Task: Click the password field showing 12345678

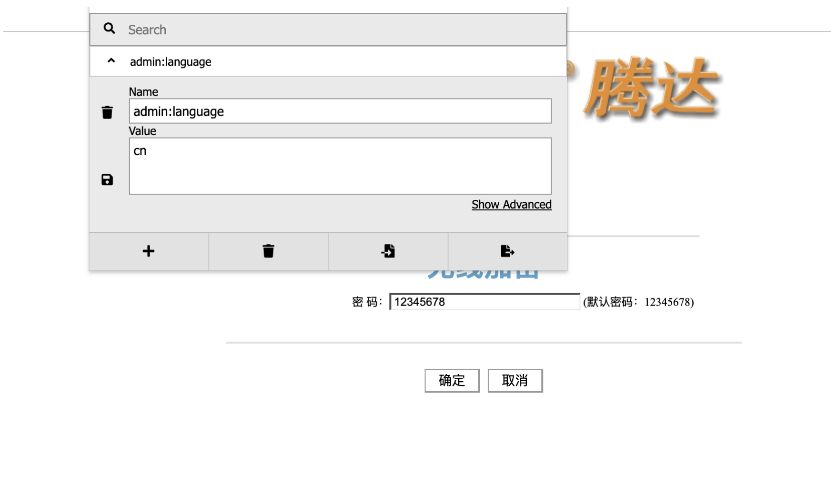Action: [484, 302]
